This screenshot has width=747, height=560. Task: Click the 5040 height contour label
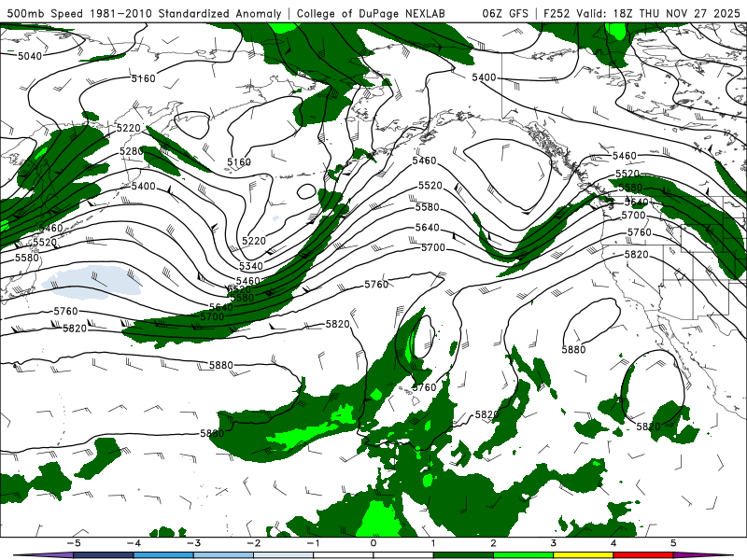point(30,56)
